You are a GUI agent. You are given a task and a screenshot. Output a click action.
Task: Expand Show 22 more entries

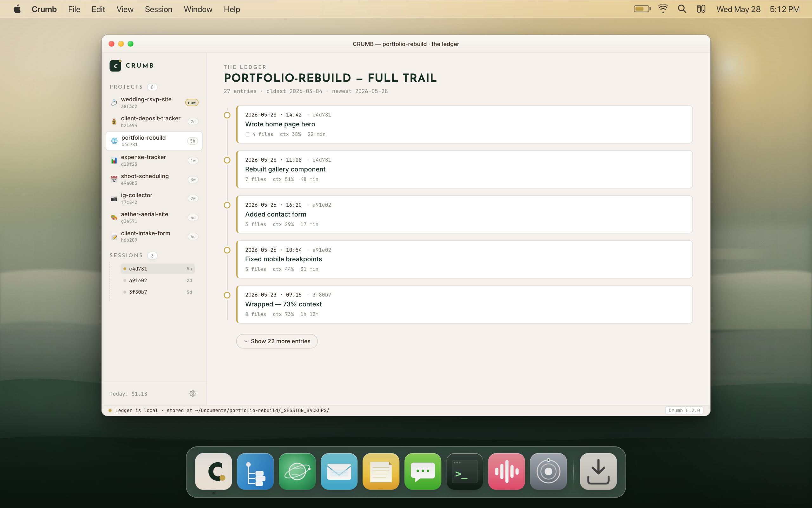[x=277, y=341]
